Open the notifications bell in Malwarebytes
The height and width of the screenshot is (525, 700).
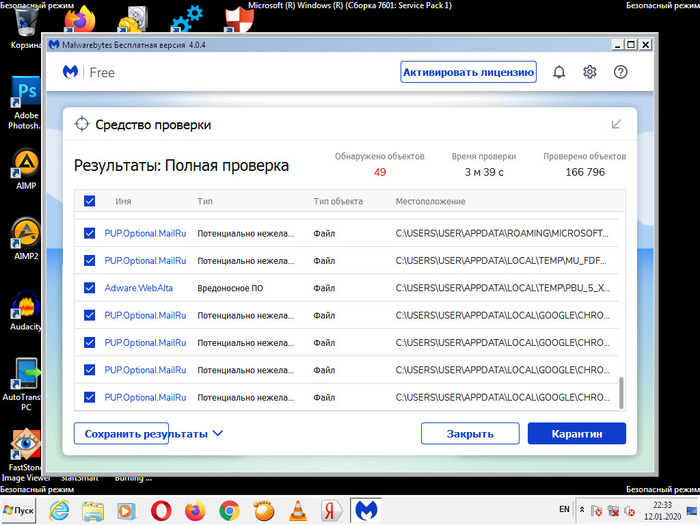(559, 72)
